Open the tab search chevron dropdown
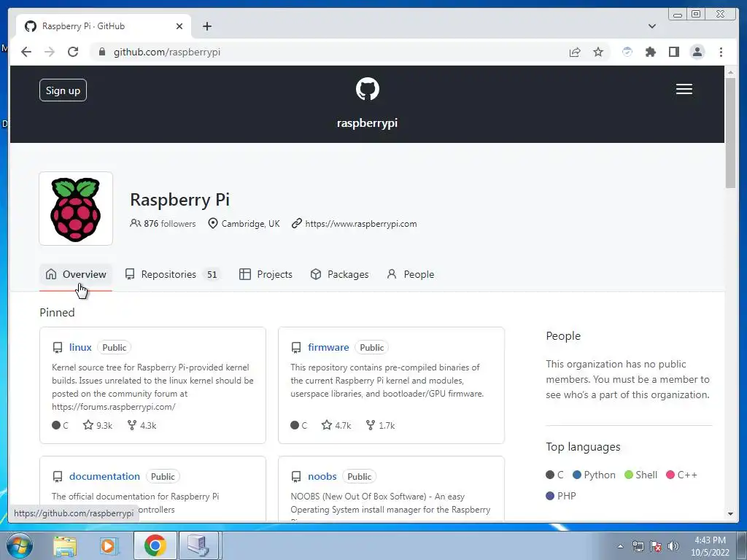The image size is (747, 560). tap(651, 26)
